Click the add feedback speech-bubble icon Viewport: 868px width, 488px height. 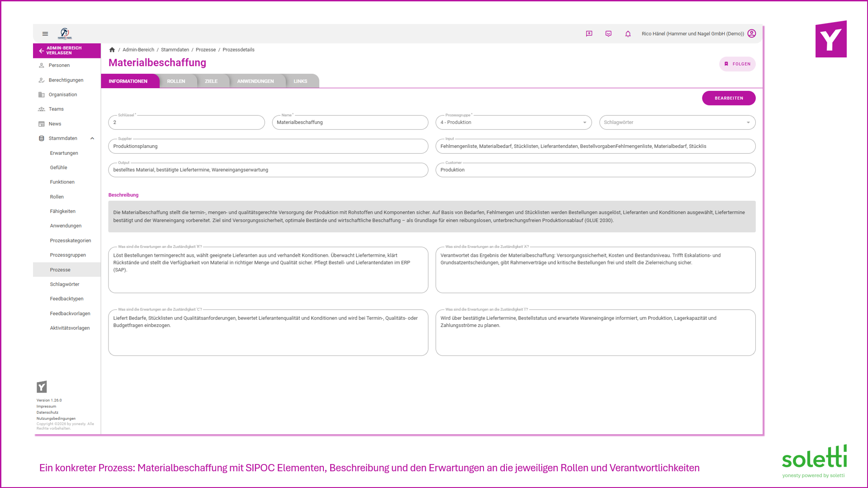(589, 34)
